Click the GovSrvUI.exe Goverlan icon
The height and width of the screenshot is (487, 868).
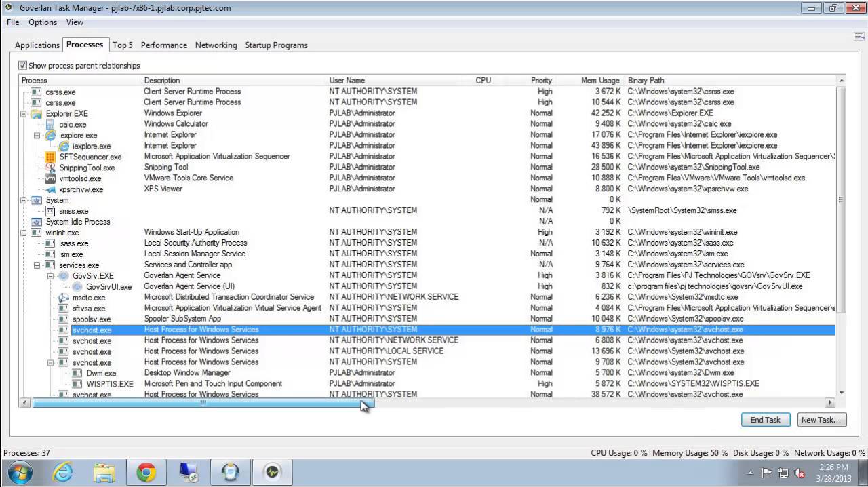click(x=77, y=287)
